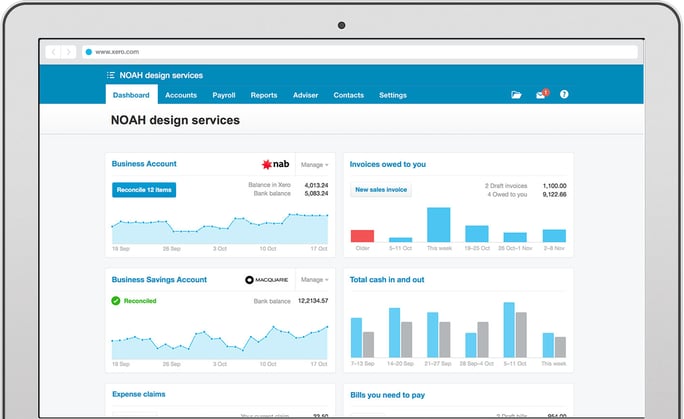
Task: Click the browser back arrow
Action: click(x=53, y=52)
